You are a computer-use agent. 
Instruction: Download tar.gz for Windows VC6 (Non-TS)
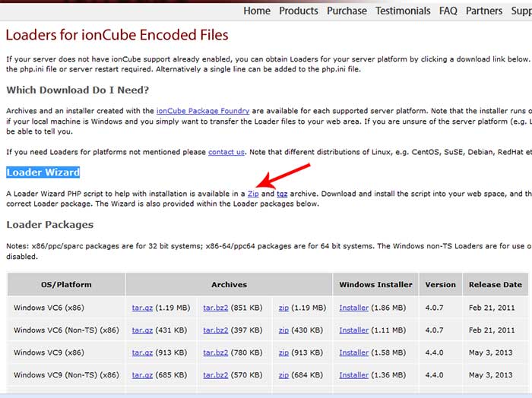142,330
